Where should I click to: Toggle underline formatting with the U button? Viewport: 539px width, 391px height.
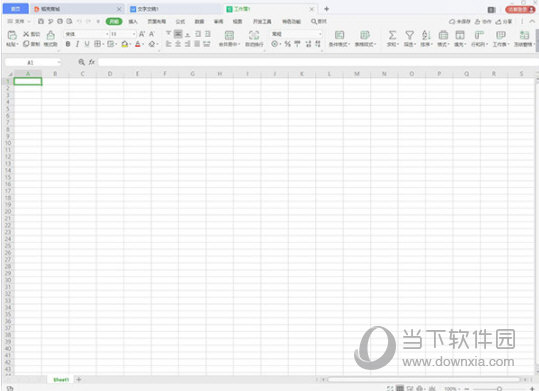tap(87, 44)
